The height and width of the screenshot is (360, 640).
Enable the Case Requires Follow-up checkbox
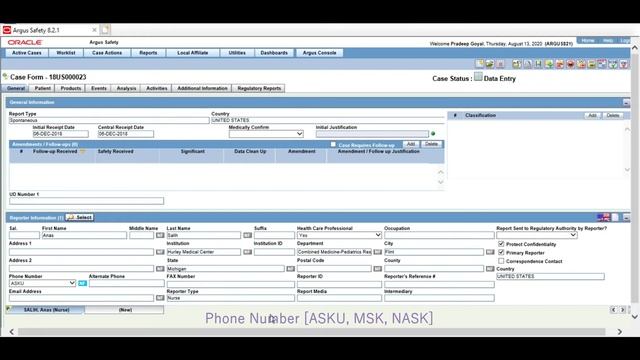point(333,144)
